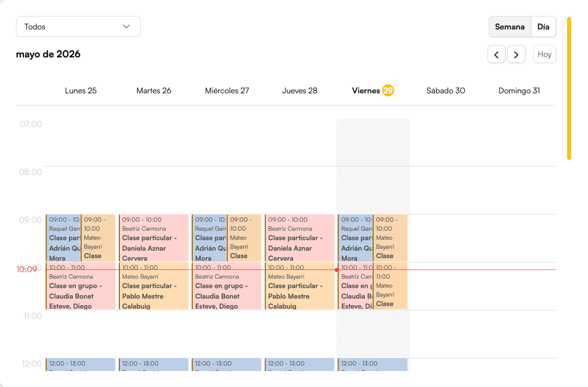The image size is (588, 387).
Task: Open Monday 09:00 Raquel Adrián class
Action: [63, 238]
